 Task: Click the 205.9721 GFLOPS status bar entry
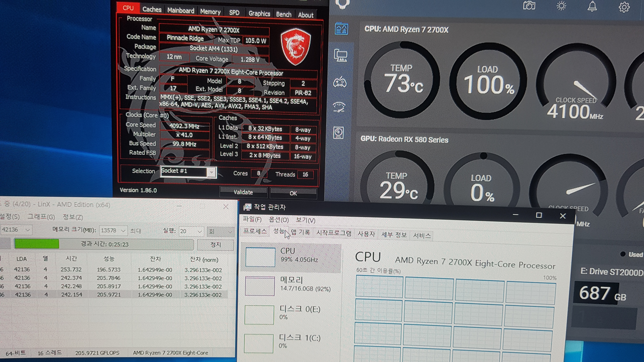click(x=97, y=353)
